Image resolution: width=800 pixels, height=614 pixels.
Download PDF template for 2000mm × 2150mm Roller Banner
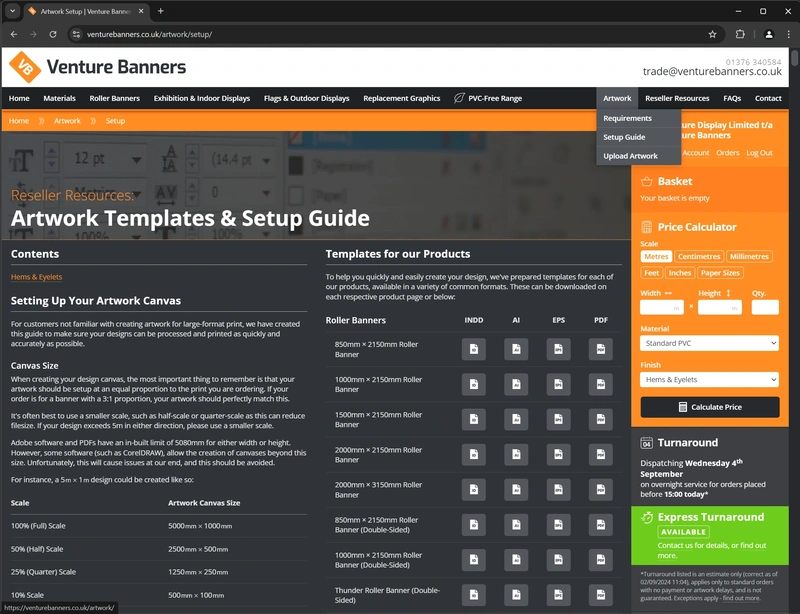(x=601, y=454)
